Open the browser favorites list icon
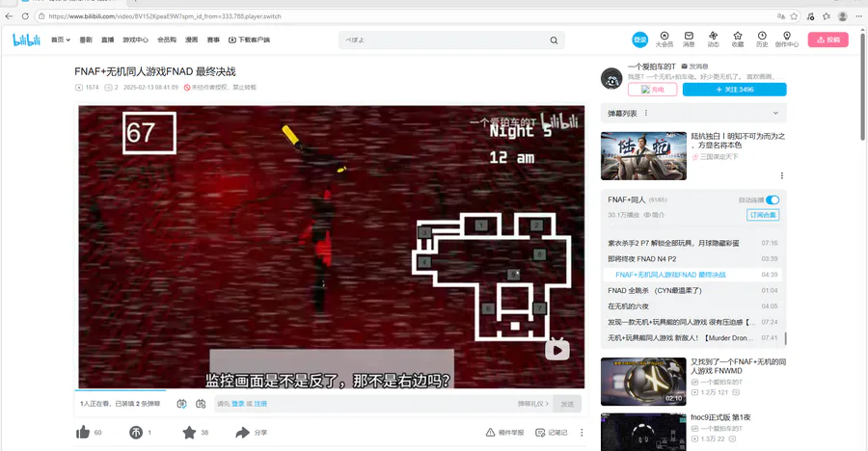Screen dimensions: 868x451 (826, 16)
